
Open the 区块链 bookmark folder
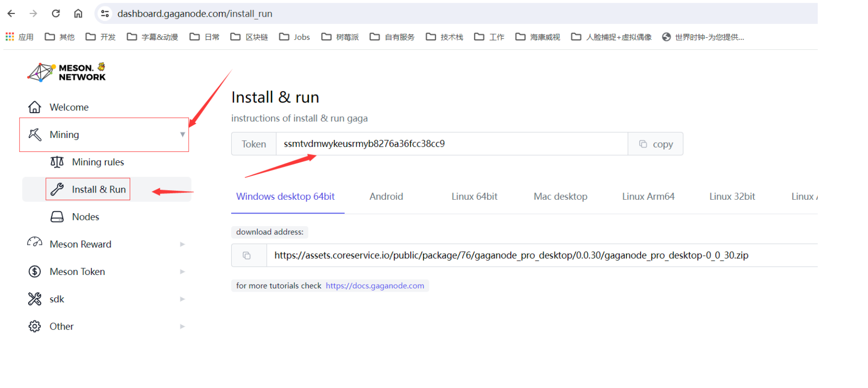(x=249, y=37)
